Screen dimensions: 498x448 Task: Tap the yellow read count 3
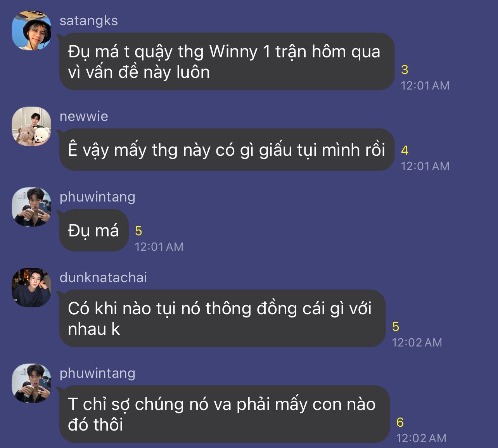(405, 70)
